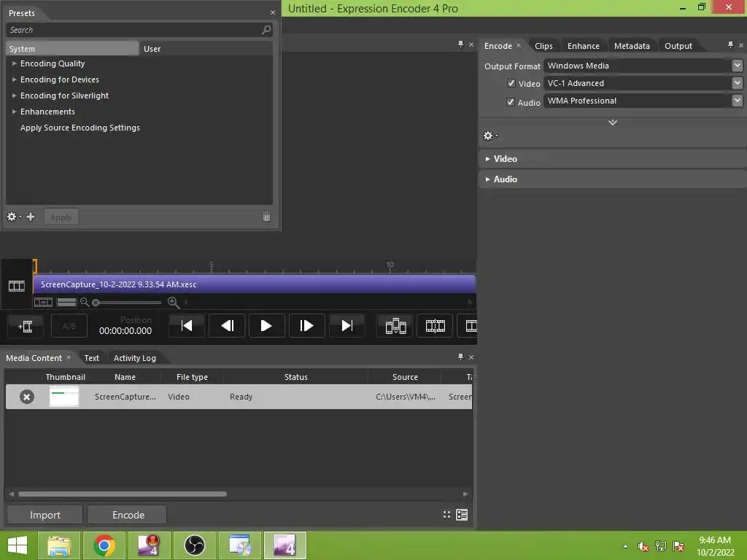Viewport: 747px width, 560px height.
Task: Zoom in the timeline with the magnifier
Action: point(174,302)
